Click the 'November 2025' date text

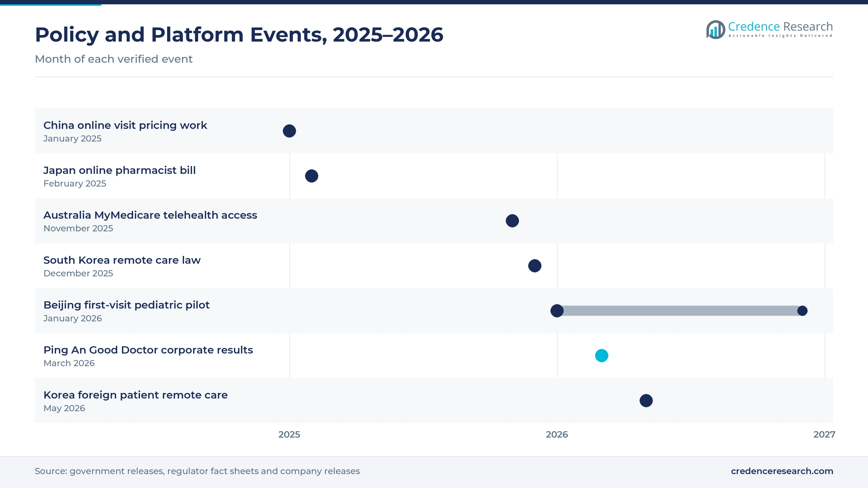pos(78,228)
